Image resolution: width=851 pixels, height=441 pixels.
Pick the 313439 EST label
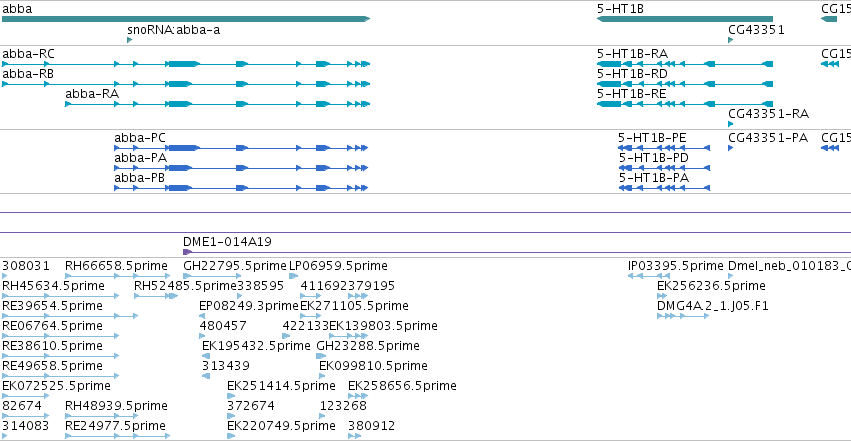pyautogui.click(x=226, y=366)
